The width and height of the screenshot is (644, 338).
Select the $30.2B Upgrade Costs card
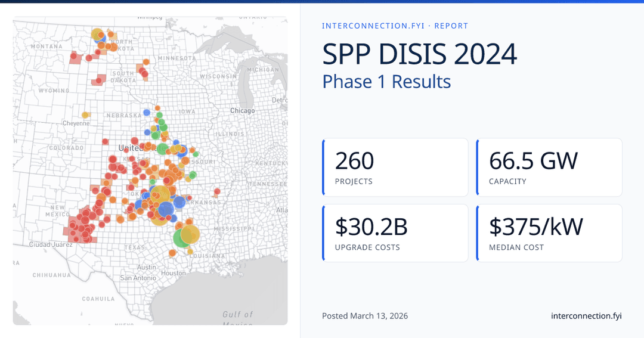(x=395, y=233)
